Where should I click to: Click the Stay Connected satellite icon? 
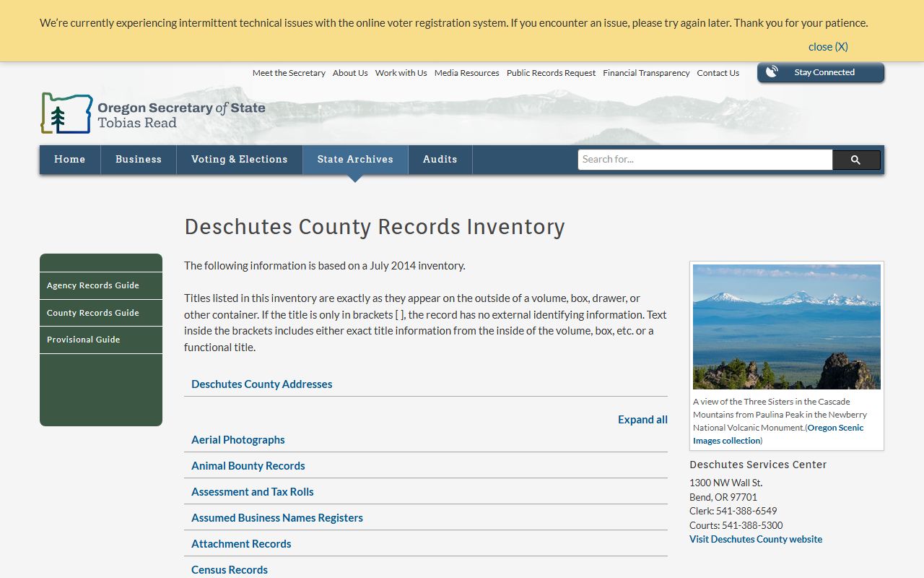772,72
